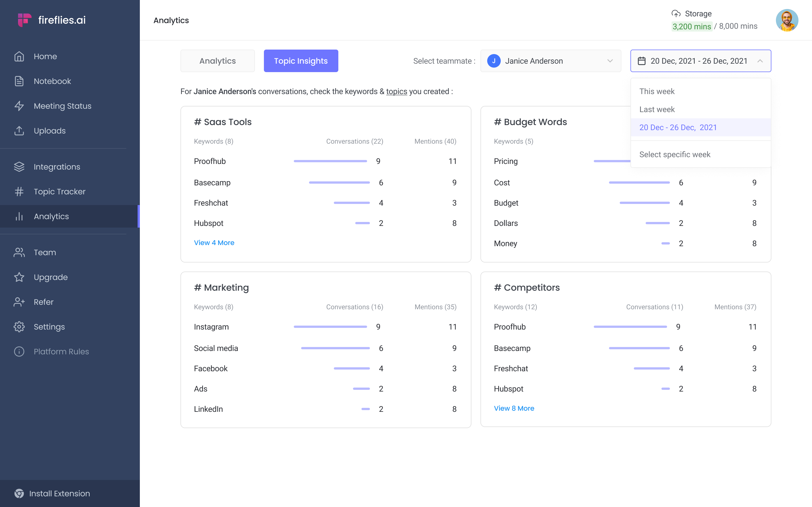This screenshot has height=507, width=812.
Task: Click the Storage cloud upload icon
Action: click(676, 14)
